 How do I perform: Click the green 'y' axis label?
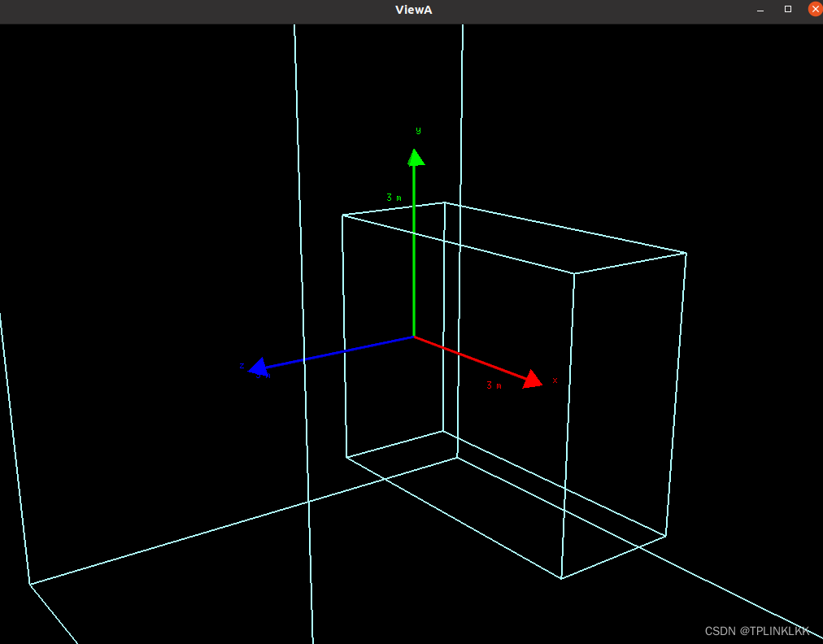pos(418,130)
